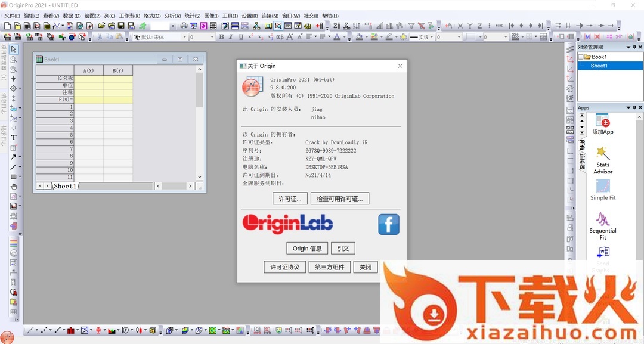Click the Save project icon in toolbar

[121, 26]
